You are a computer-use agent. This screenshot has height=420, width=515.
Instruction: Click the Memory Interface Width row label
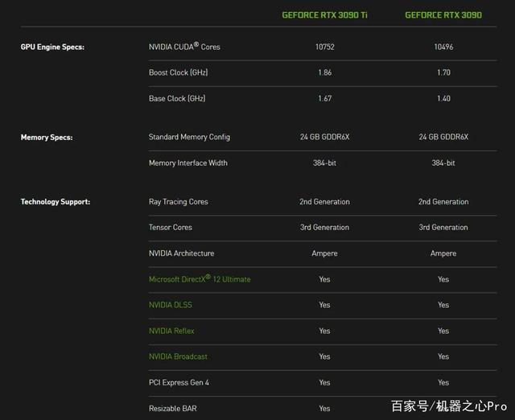(x=188, y=163)
